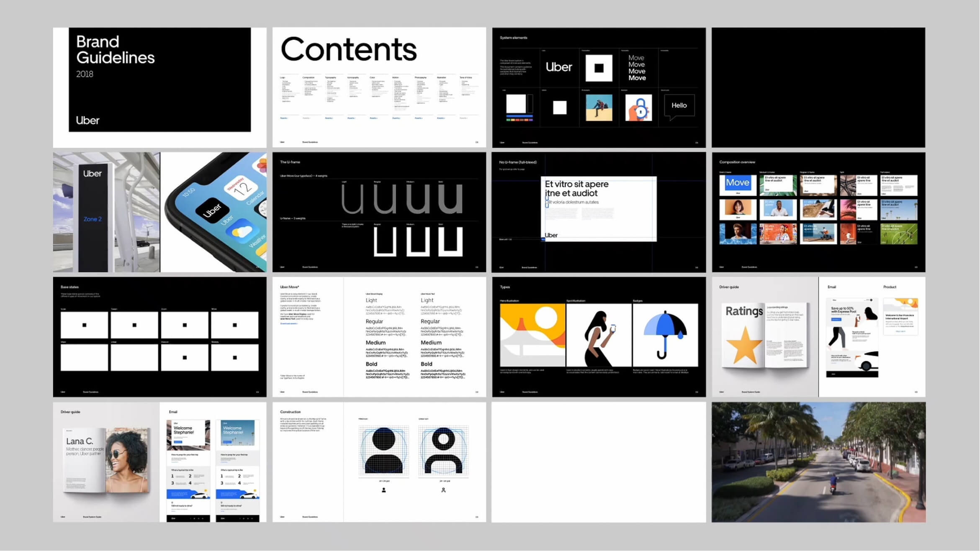Click the Uber app icon on phone

point(212,210)
